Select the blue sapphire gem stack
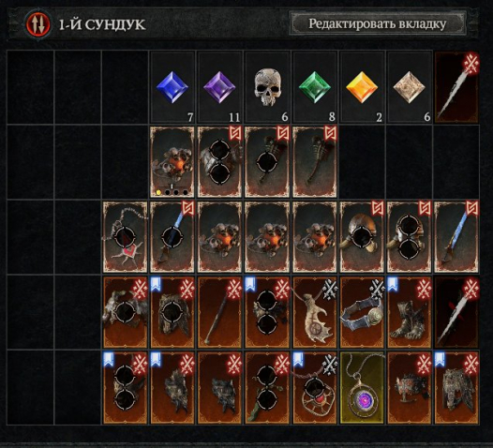Viewport: 493px width, 448px height. tap(172, 87)
